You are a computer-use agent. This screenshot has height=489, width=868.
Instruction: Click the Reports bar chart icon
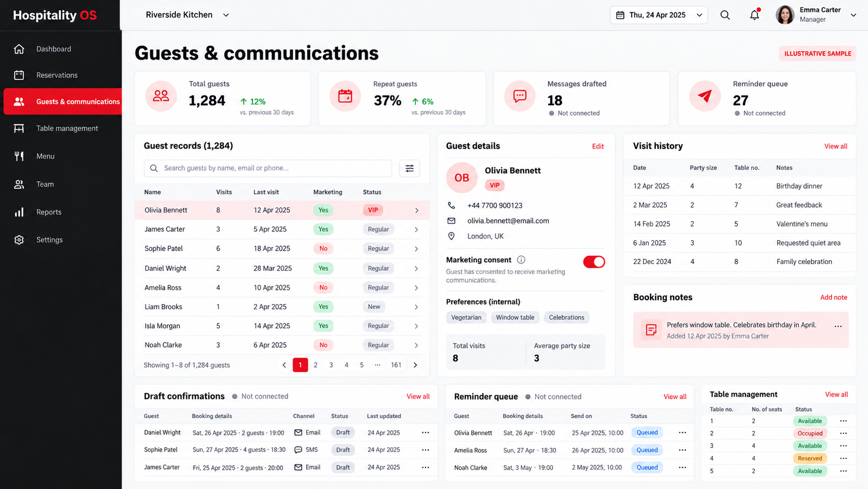click(x=19, y=212)
